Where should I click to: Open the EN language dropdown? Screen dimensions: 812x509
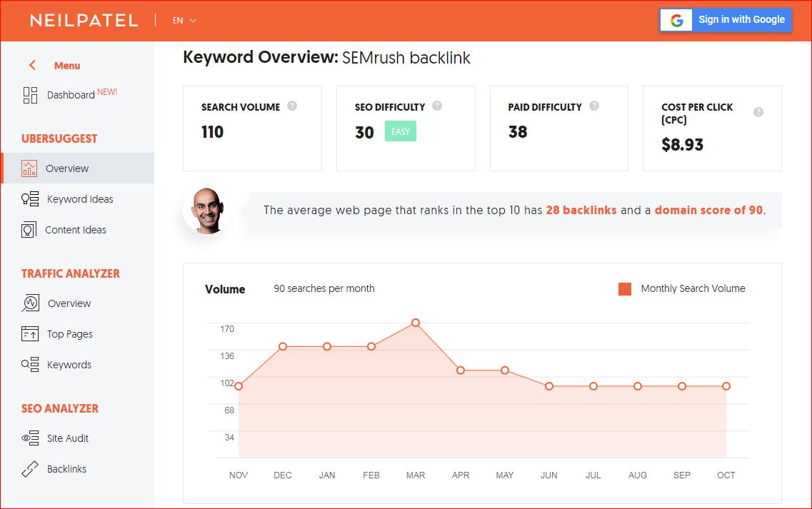184,21
